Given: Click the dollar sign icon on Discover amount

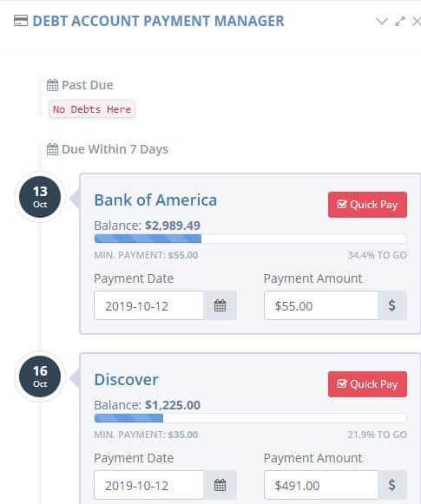Looking at the screenshot, I should pyautogui.click(x=392, y=485).
